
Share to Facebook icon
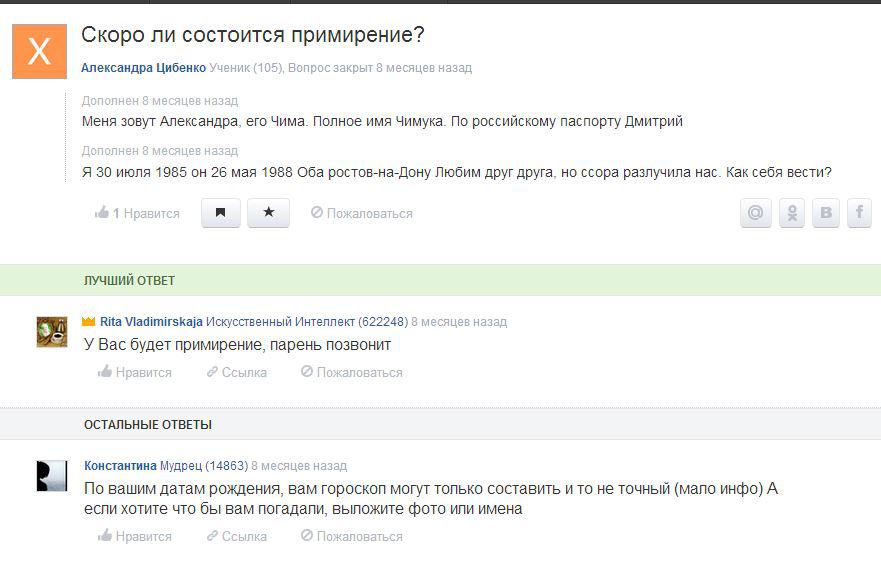click(860, 213)
